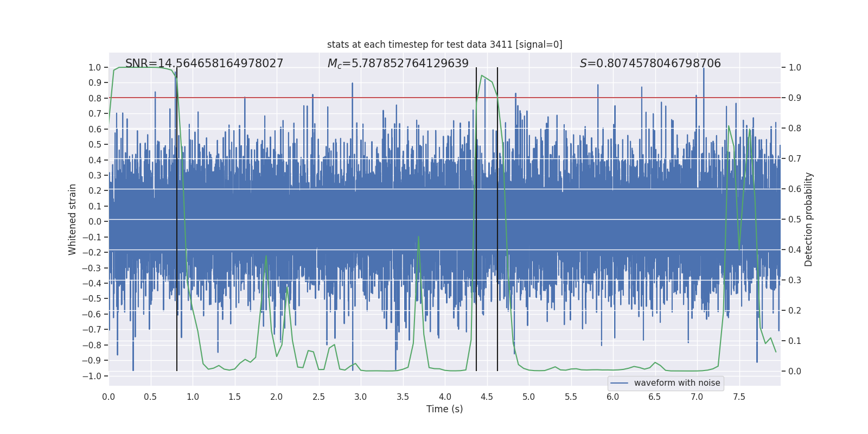Select the SNR=14.564658164978027 annotation
The width and height of the screenshot is (868, 434).
pyautogui.click(x=205, y=63)
